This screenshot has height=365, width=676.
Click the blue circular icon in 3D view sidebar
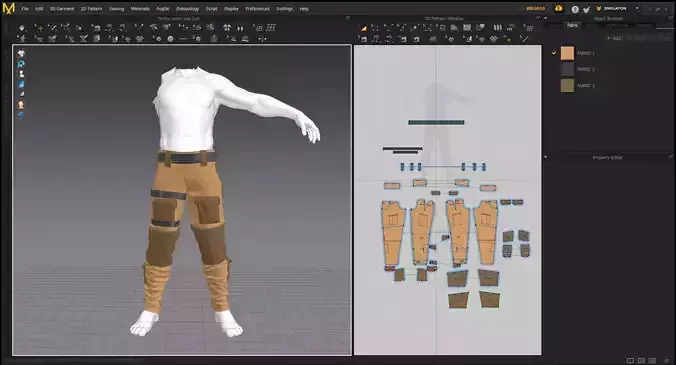21,64
